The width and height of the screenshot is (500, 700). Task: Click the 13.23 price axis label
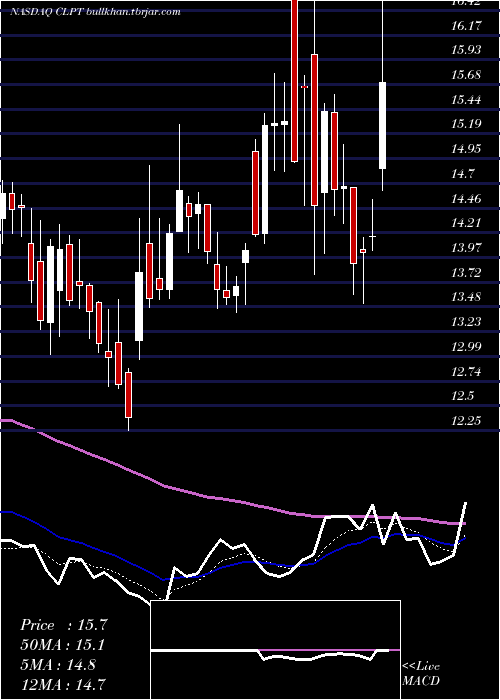[x=466, y=321]
